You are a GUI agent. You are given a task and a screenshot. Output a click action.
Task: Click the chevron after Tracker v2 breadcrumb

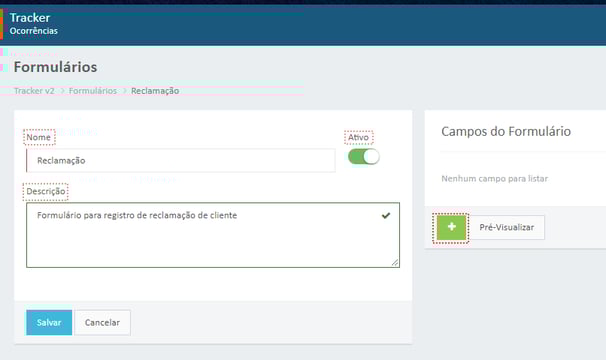[x=62, y=91]
